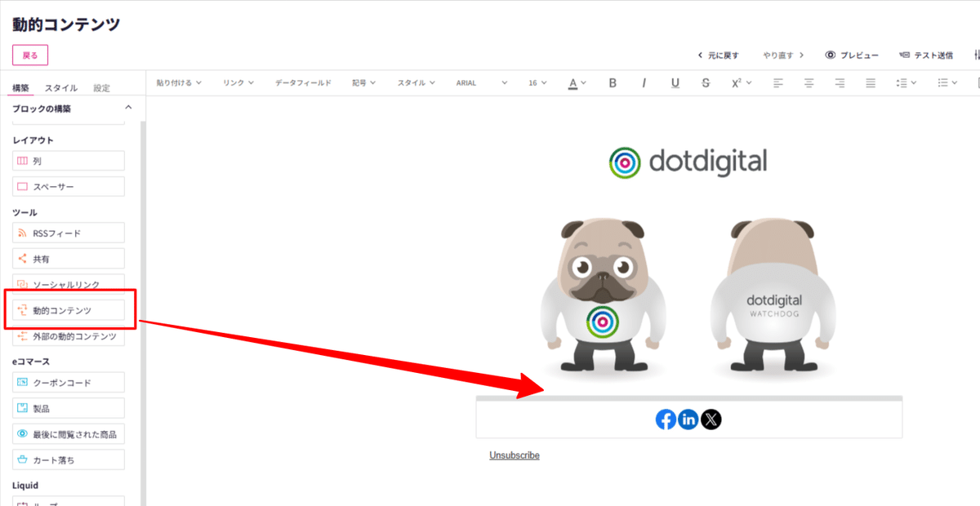Click the 戻る (back) button
Screen dimensions: 980x506
(x=29, y=54)
